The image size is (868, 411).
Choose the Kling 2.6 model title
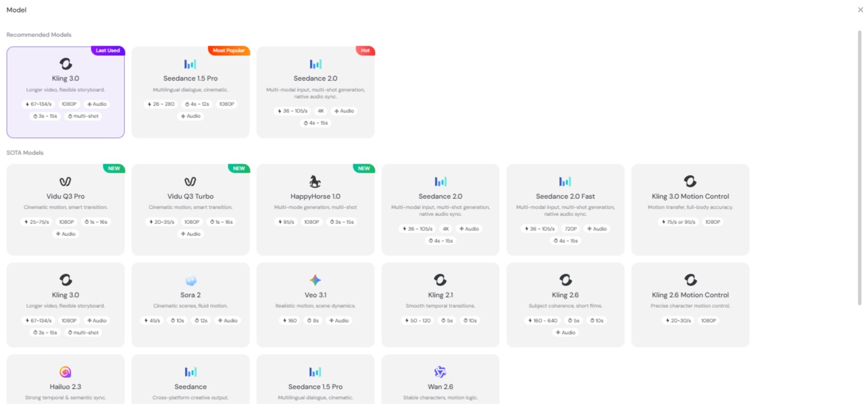[x=565, y=295]
